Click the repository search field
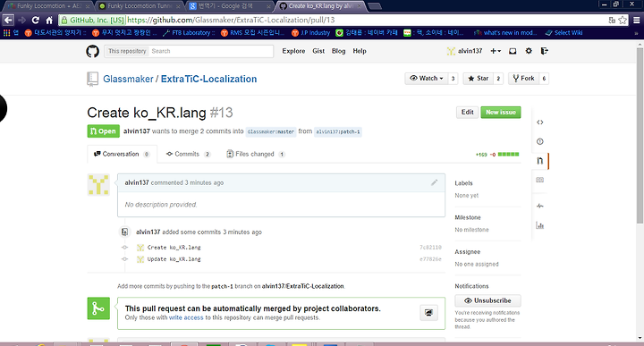Image resolution: width=644 pixels, height=346 pixels. (211, 51)
